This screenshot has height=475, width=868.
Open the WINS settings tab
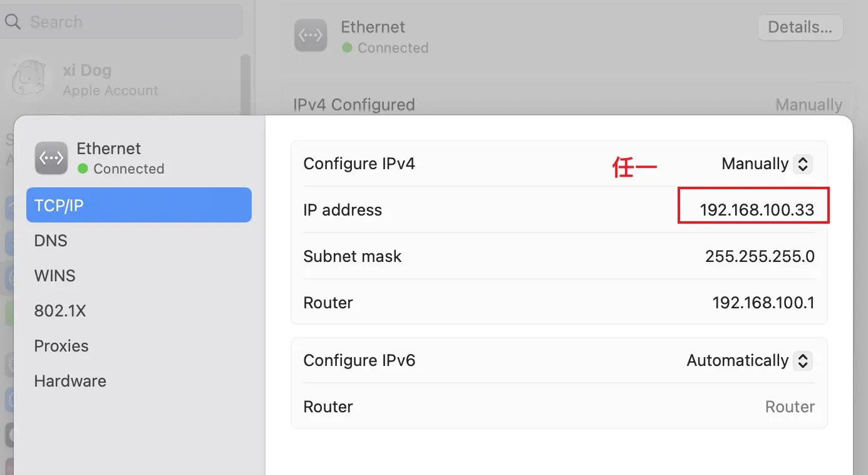tap(54, 276)
